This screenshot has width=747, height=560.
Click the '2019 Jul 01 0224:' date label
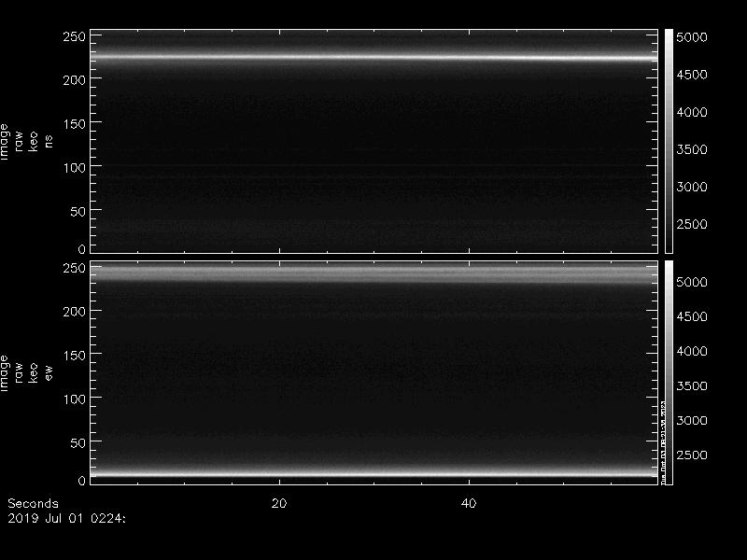pyautogui.click(x=66, y=518)
